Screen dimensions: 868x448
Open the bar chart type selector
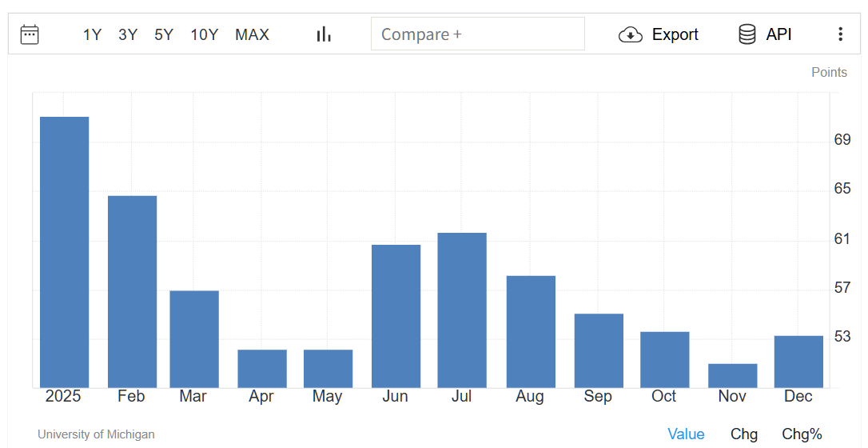coord(324,34)
